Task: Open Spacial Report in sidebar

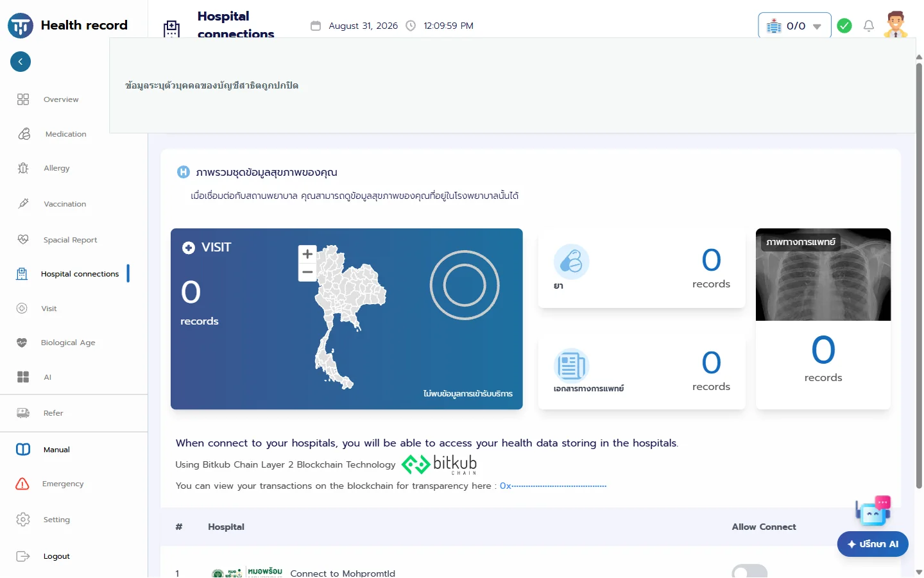Action: coord(70,240)
